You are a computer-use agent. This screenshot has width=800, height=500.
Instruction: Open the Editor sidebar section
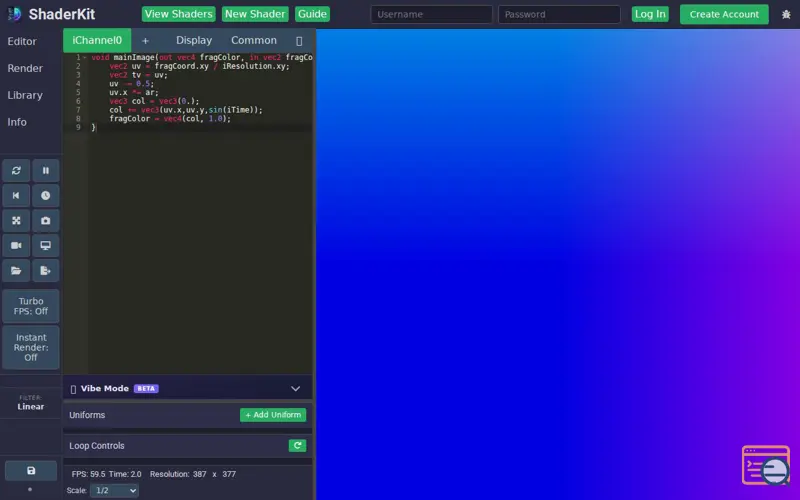click(22, 41)
